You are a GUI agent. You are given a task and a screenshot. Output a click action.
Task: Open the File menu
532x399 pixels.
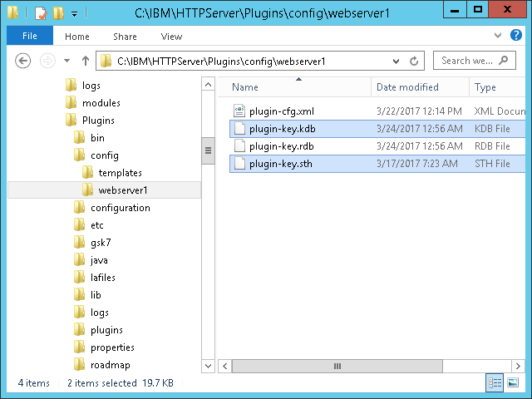pyautogui.click(x=29, y=36)
